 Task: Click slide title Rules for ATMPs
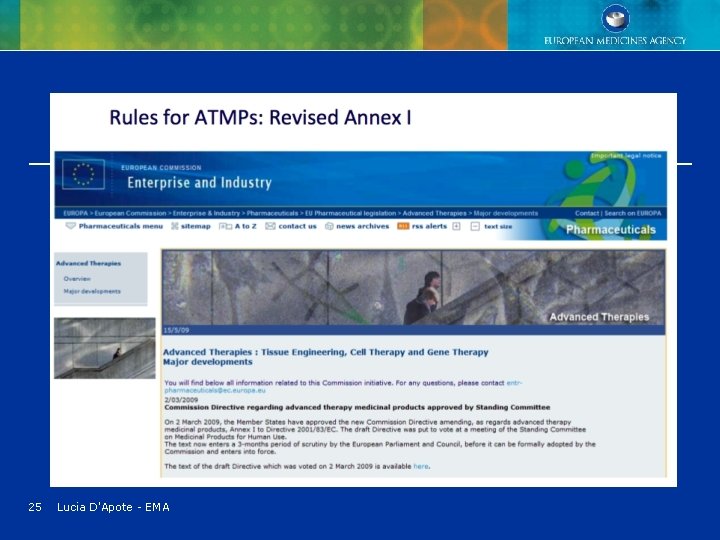pos(260,118)
